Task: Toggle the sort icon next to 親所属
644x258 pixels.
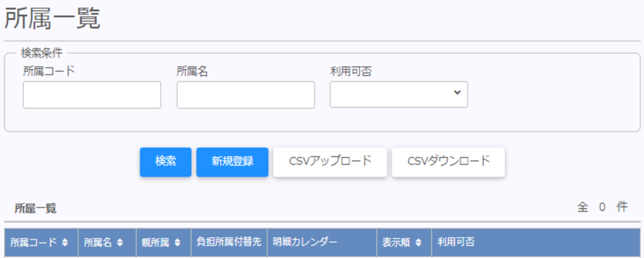Action: coord(178,242)
